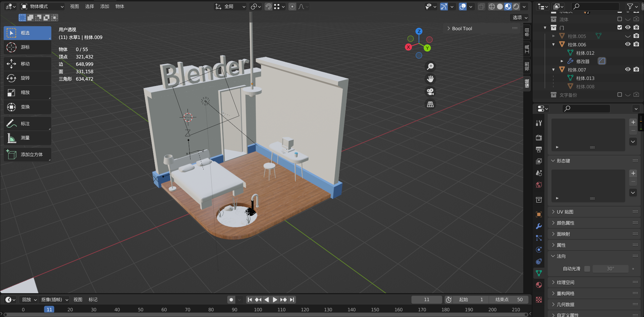Open the 回放 playback dropdown
The image size is (644, 317).
(x=29, y=300)
